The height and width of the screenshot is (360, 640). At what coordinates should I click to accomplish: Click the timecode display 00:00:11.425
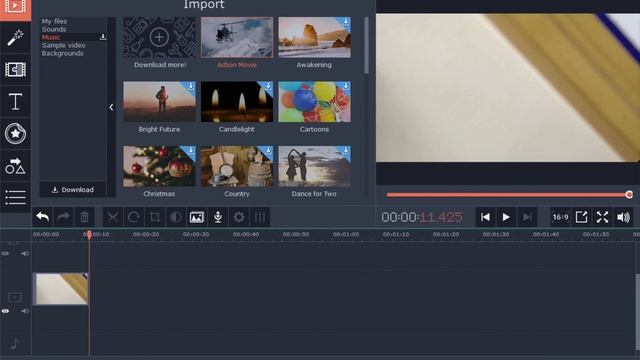click(422, 217)
